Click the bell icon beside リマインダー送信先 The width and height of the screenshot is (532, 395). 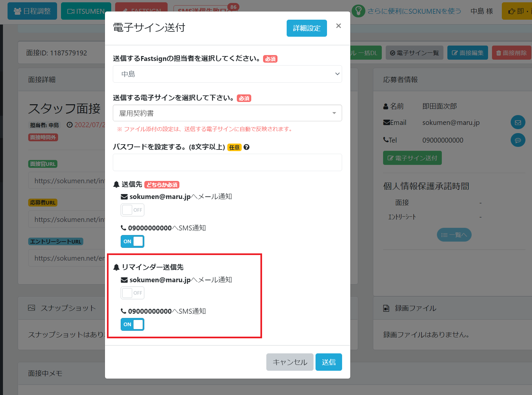coord(116,267)
